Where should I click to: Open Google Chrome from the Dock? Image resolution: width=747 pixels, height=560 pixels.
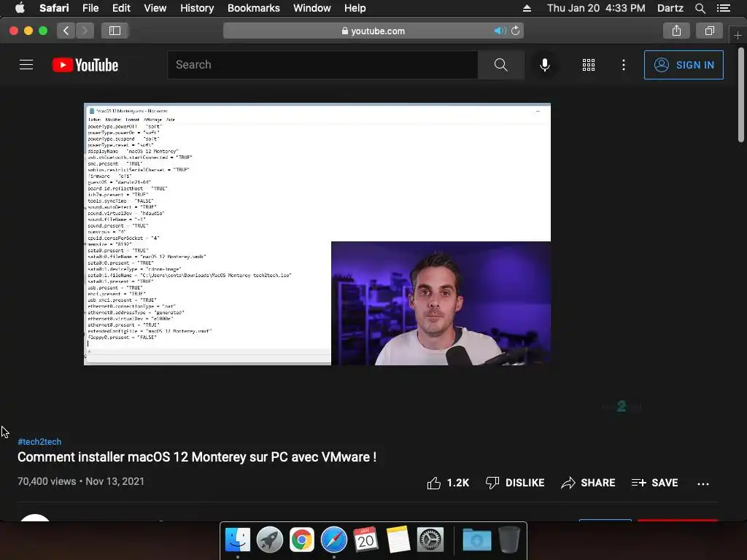301,540
